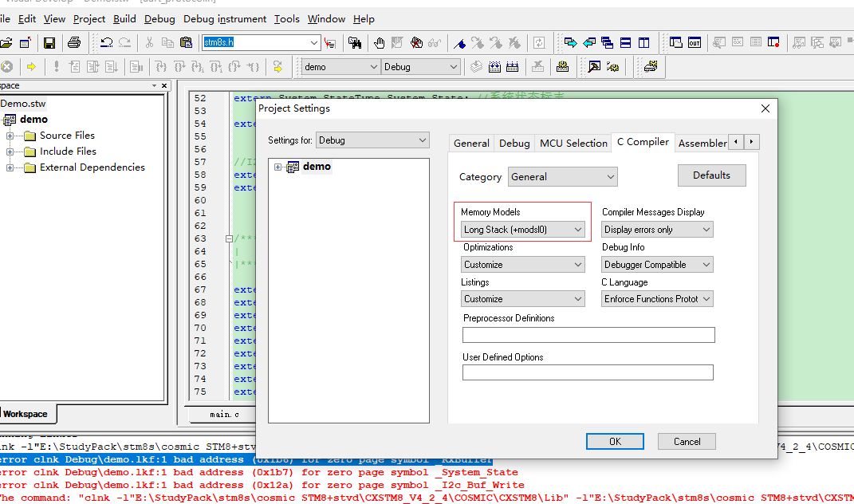Expand the demo node in settings tree
854x504 pixels.
coord(277,167)
